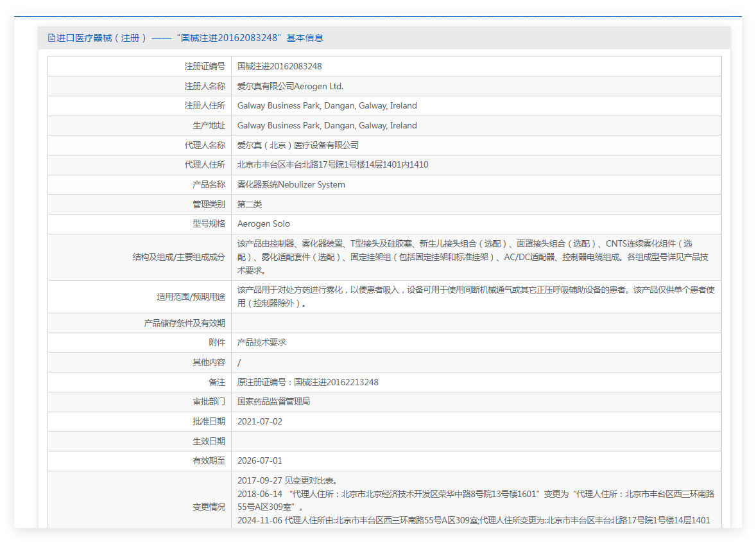Click management class value 第二类
Viewport: 756px width, 542px height.
tap(250, 204)
